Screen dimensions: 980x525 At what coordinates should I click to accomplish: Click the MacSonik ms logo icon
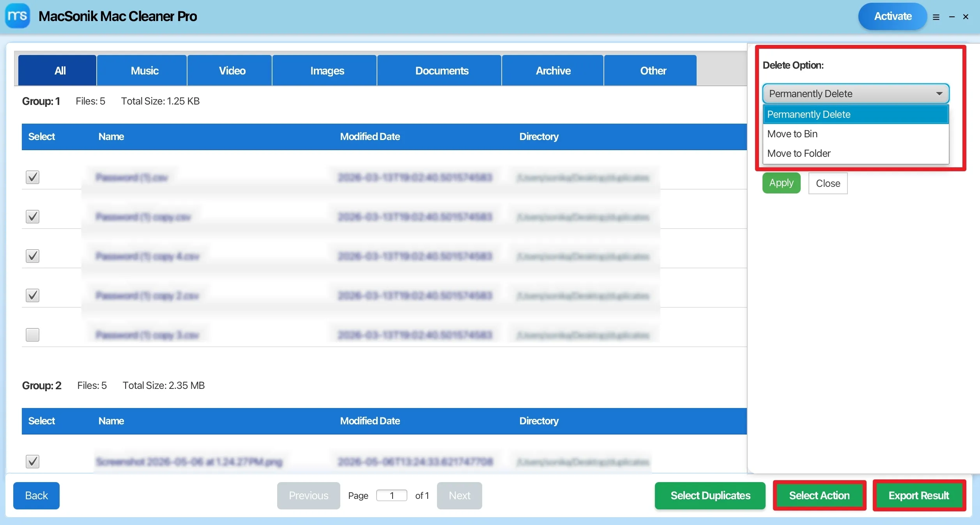click(x=18, y=16)
